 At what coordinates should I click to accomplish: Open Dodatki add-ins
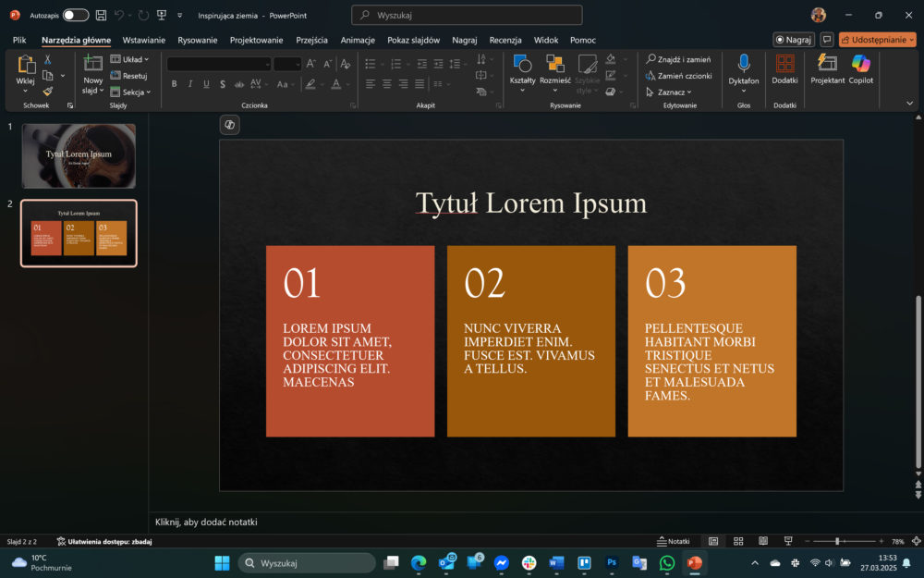784,69
